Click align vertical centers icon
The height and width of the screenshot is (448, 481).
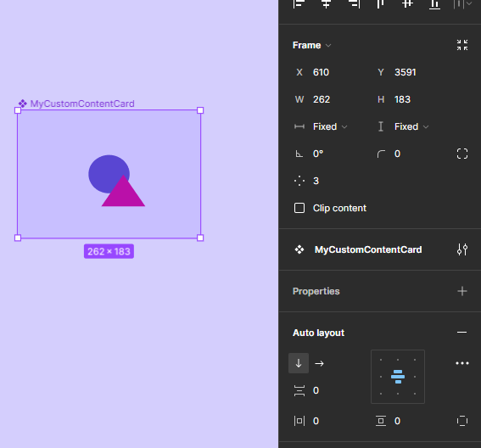pos(407,3)
